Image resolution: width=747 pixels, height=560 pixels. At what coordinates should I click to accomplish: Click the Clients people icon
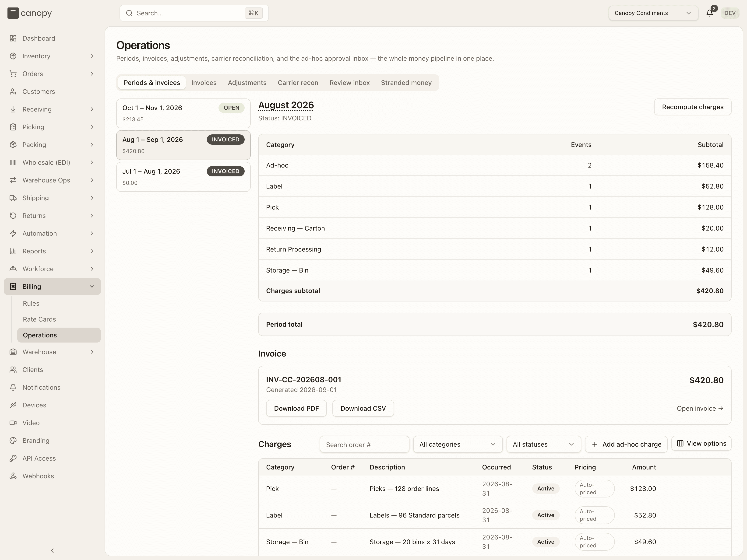tap(13, 370)
